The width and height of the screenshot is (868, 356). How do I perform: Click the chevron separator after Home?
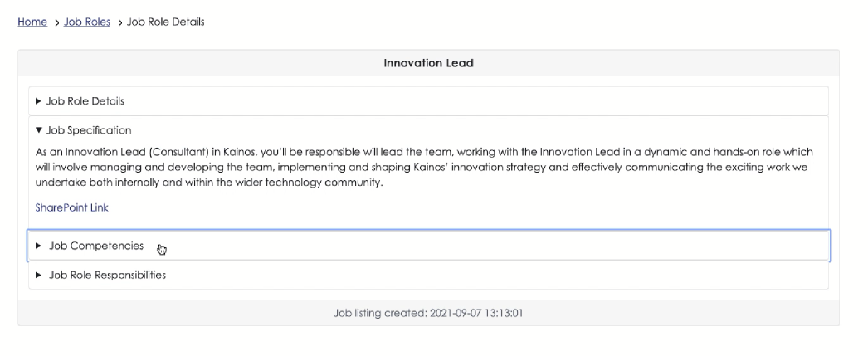pos(56,22)
